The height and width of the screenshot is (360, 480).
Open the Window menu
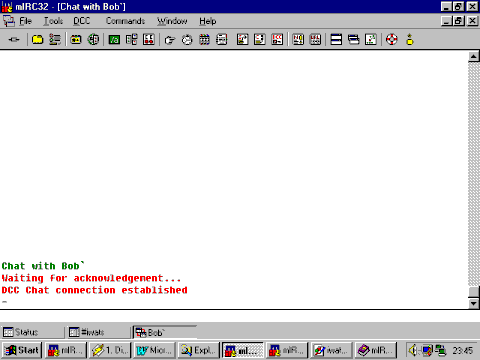coord(172,21)
